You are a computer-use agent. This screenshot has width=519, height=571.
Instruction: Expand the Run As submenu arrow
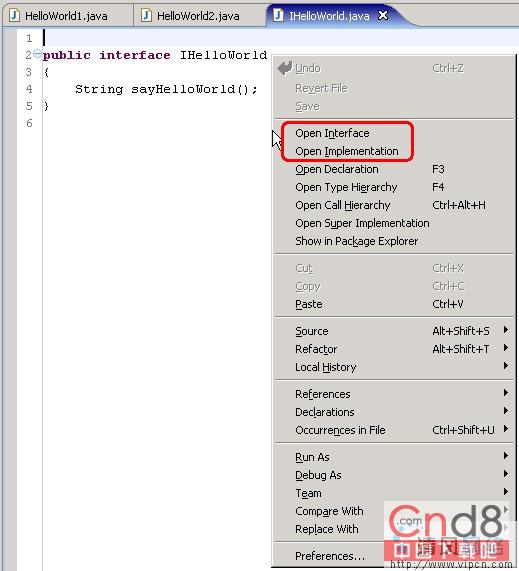coord(506,456)
